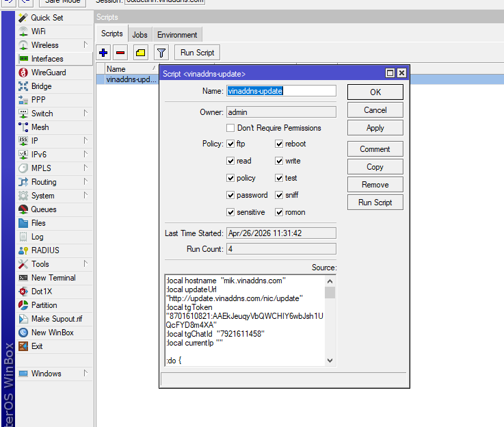
Task: Expand the System submenu
Action: [85, 196]
